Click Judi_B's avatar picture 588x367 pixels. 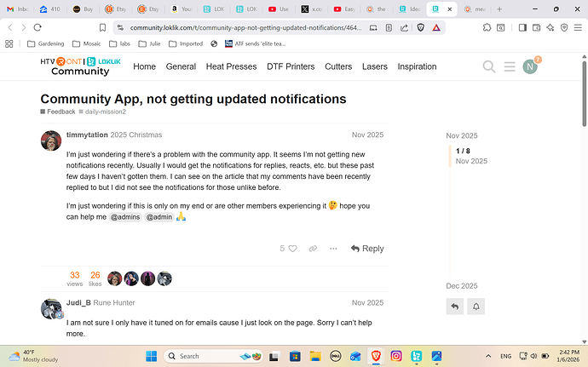coord(51,309)
